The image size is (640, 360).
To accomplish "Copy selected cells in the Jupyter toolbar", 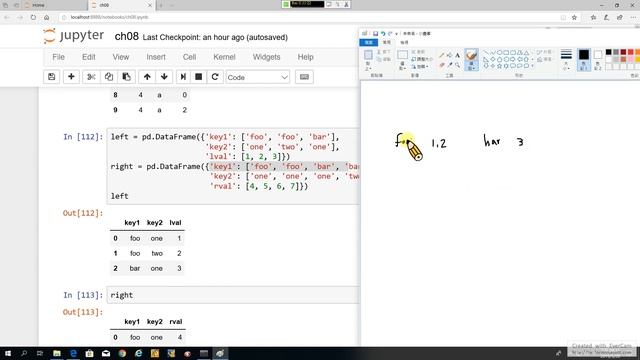I will (109, 77).
